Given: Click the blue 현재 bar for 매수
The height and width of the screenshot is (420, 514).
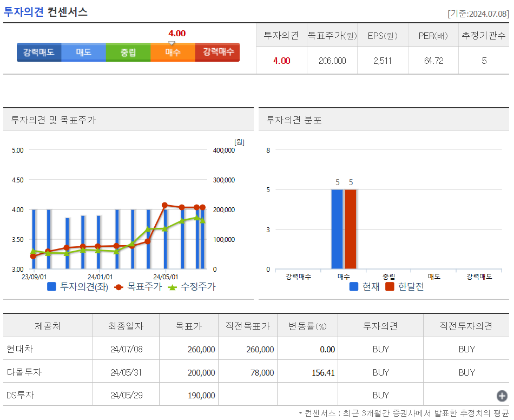Looking at the screenshot, I should [337, 229].
